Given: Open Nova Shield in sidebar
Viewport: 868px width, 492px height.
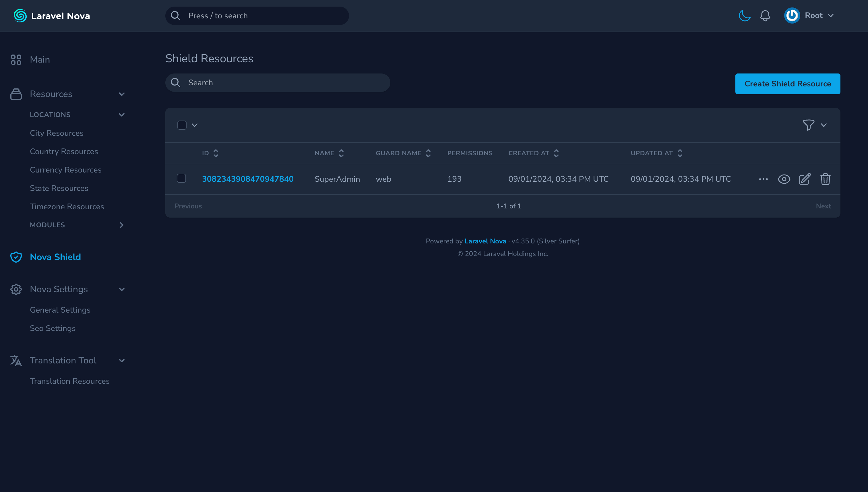Looking at the screenshot, I should tap(55, 257).
